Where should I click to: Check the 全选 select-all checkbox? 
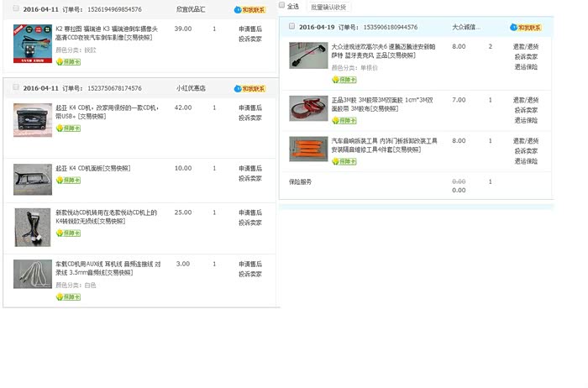coord(282,6)
